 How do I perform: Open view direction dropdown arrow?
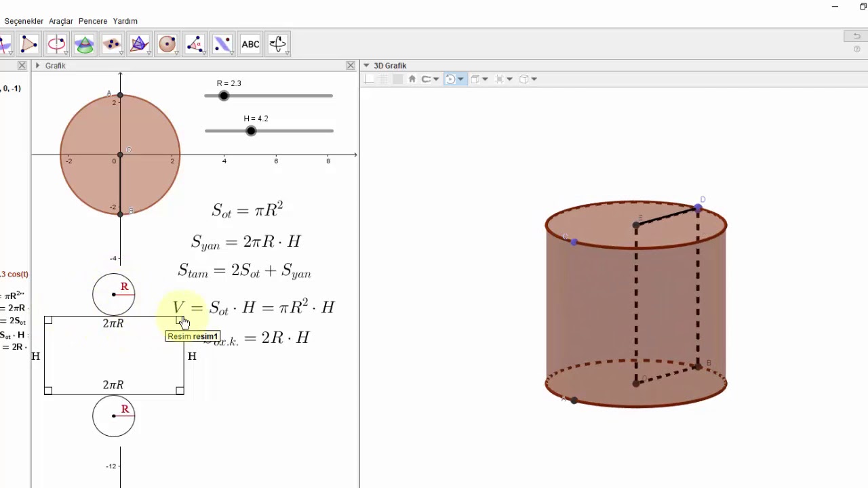click(x=509, y=79)
